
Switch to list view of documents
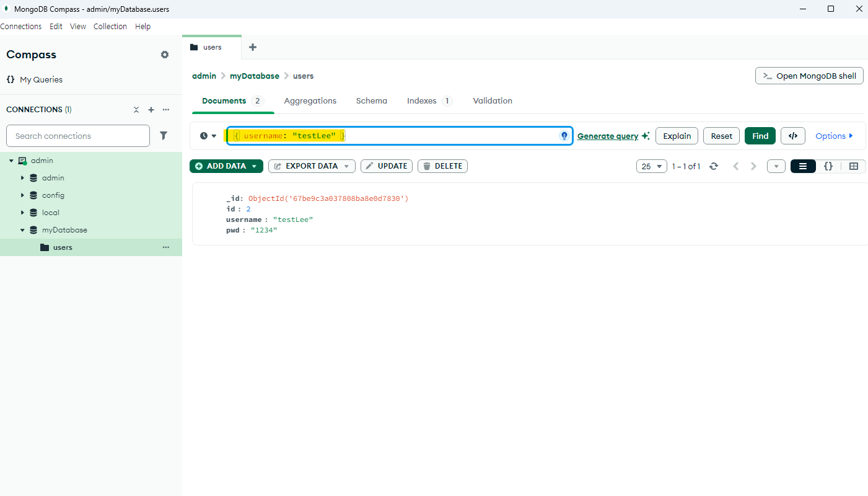pyautogui.click(x=803, y=166)
